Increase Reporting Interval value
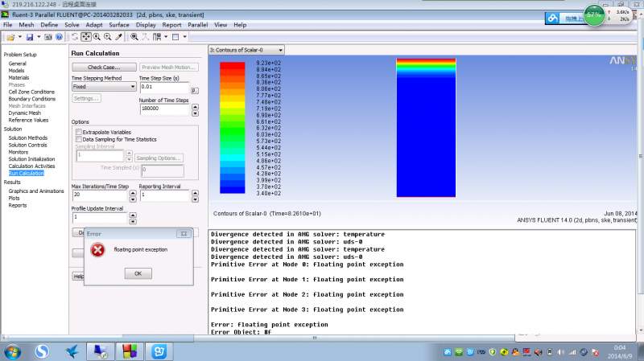Image resolution: width=644 pixels, height=361 pixels. tap(195, 193)
